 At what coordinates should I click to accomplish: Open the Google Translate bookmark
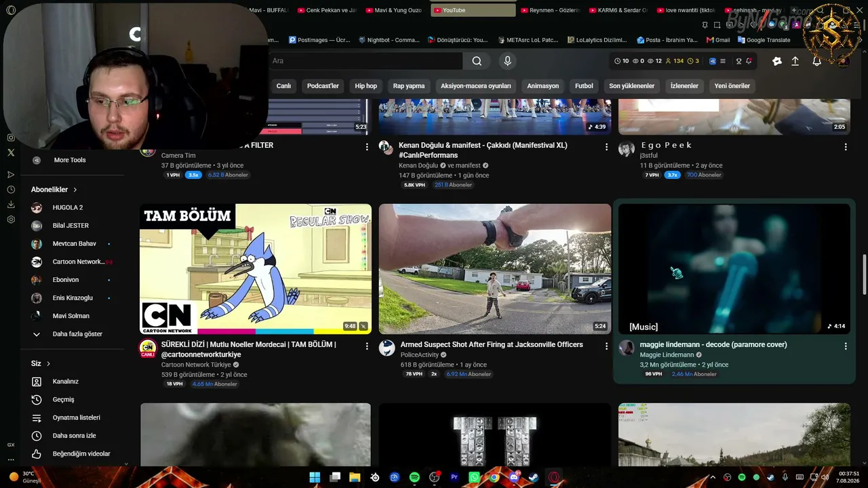coord(764,40)
